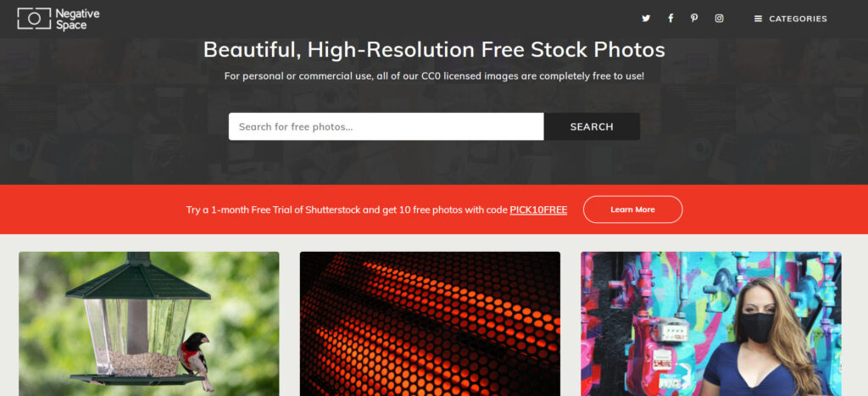
Task: Open the Pinterest social icon
Action: 694,19
